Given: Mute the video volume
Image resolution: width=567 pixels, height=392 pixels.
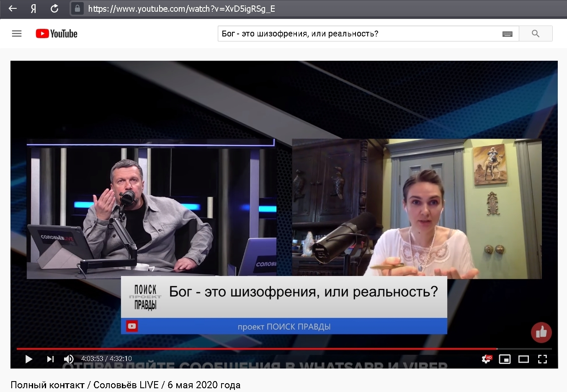Looking at the screenshot, I should tap(69, 359).
